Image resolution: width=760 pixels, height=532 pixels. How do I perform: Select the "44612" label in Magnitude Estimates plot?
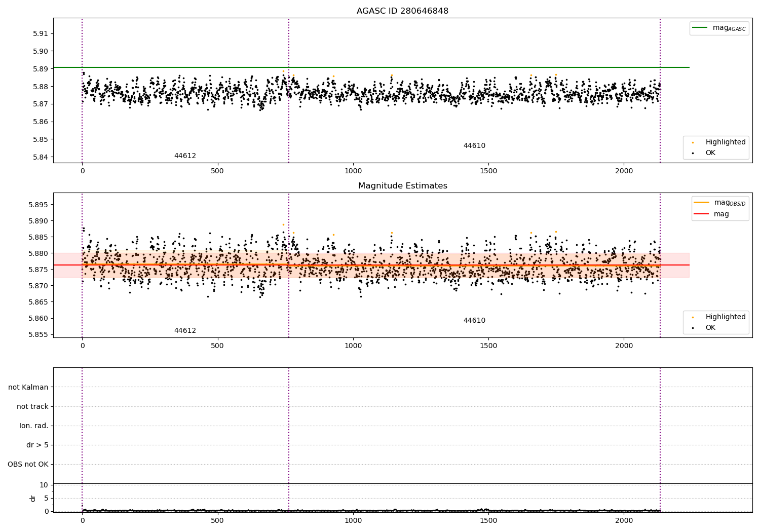[x=185, y=330]
